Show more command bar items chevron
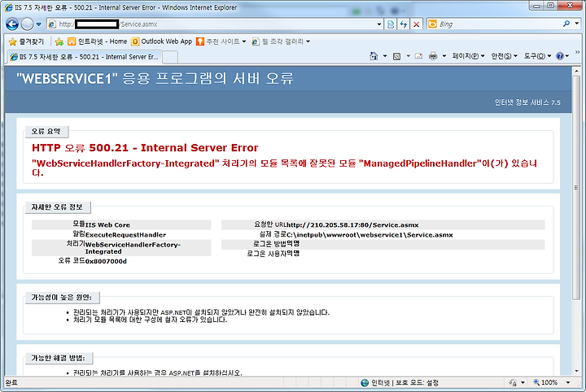The height and width of the screenshot is (392, 586). [x=577, y=52]
